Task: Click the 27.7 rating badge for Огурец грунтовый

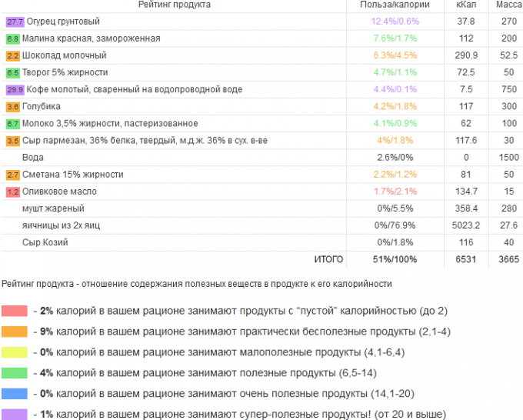Action: 12,22
